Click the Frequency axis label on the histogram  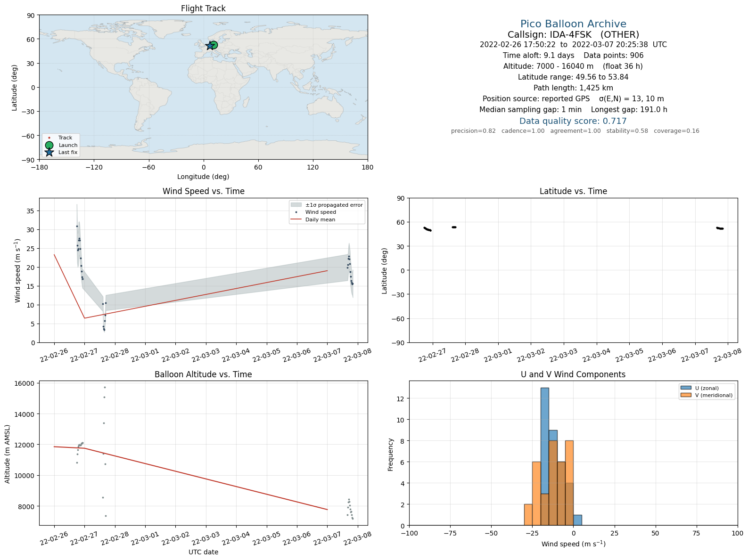[x=391, y=454]
